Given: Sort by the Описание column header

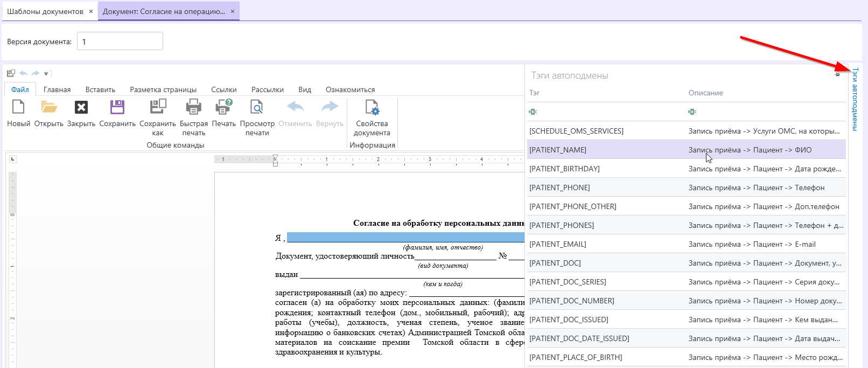Looking at the screenshot, I should pyautogui.click(x=705, y=93).
